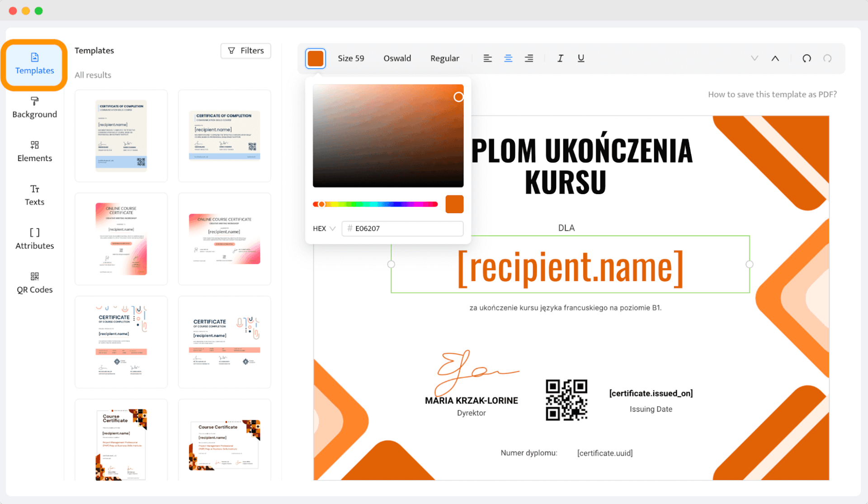Toggle left text alignment
Viewport: 868px width, 504px height.
point(488,58)
